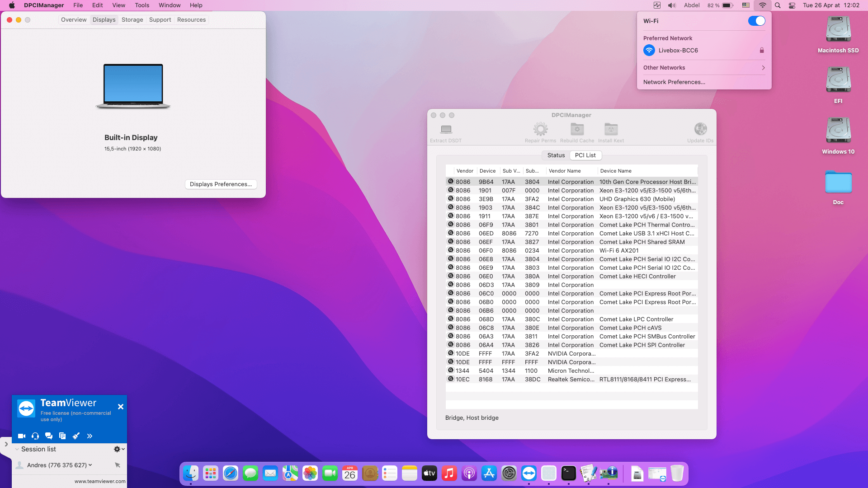Click the TeamViewer headset audio icon

[35, 436]
